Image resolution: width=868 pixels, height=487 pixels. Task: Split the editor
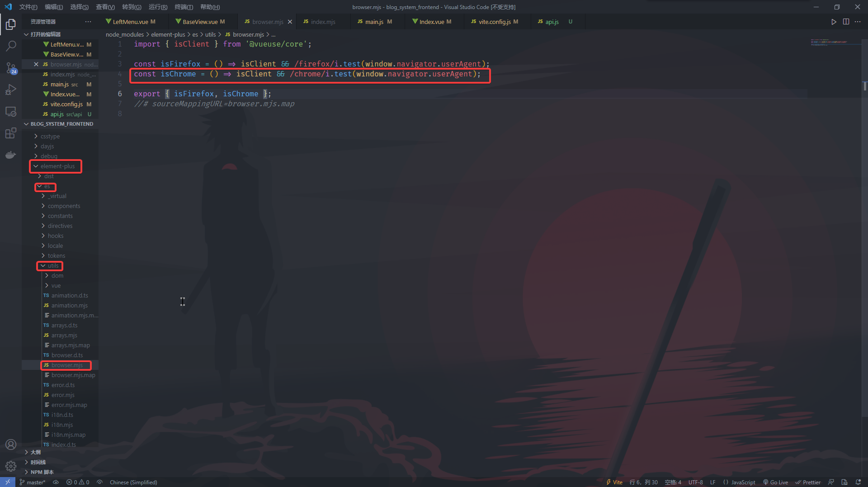click(846, 21)
